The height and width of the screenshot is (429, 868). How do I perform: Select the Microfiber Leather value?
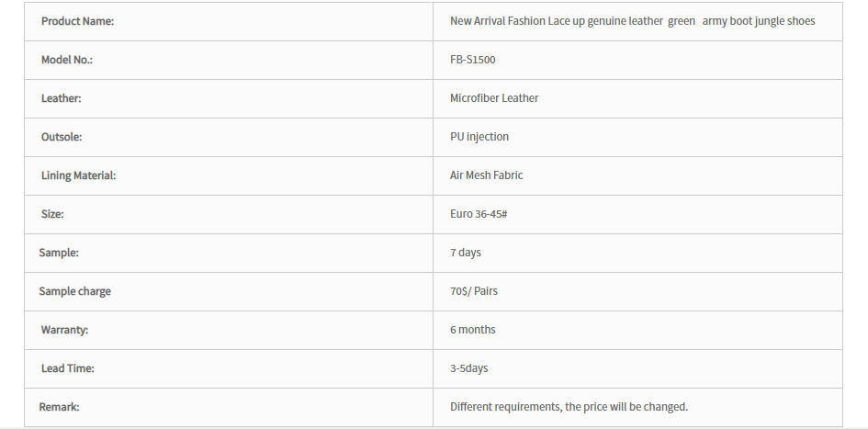(x=494, y=98)
